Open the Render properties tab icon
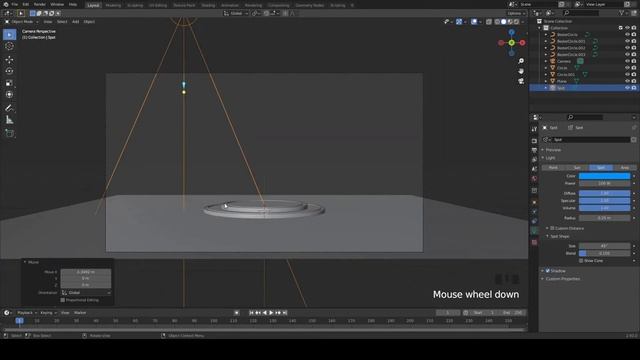Image resolution: width=640 pixels, height=360 pixels. pos(534,141)
